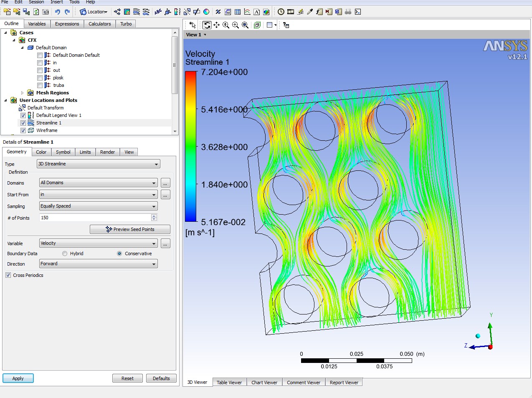The height and width of the screenshot is (398, 532).
Task: Open the Function Calculator icon
Action: pos(319,12)
